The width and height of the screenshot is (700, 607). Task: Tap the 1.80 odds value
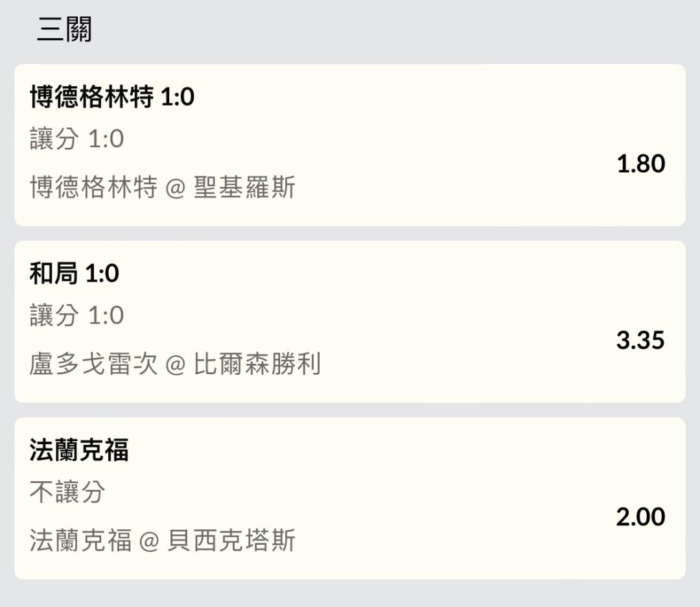coord(640,163)
